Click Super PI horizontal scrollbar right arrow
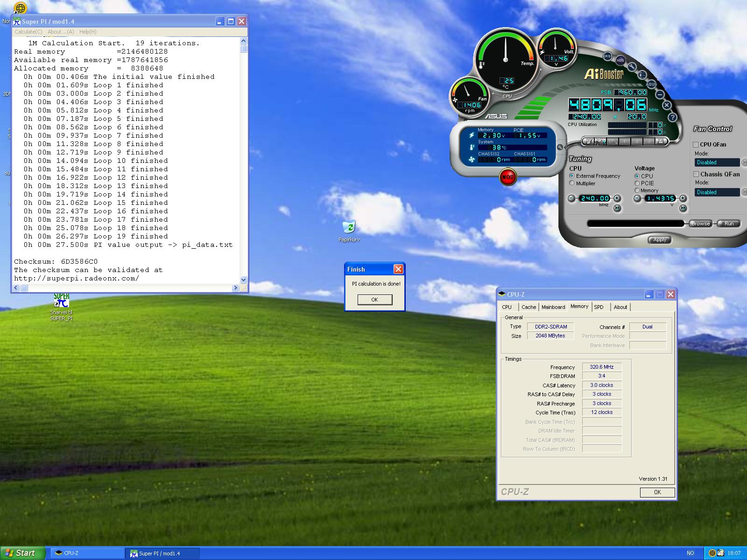This screenshot has width=747, height=560. (x=235, y=288)
